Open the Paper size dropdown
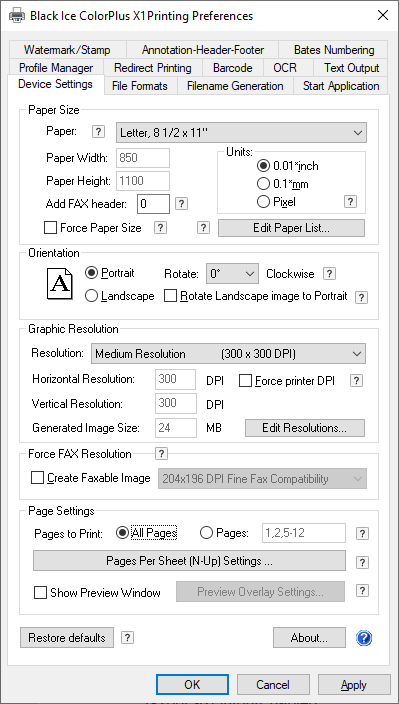399x704 pixels. pyautogui.click(x=241, y=132)
